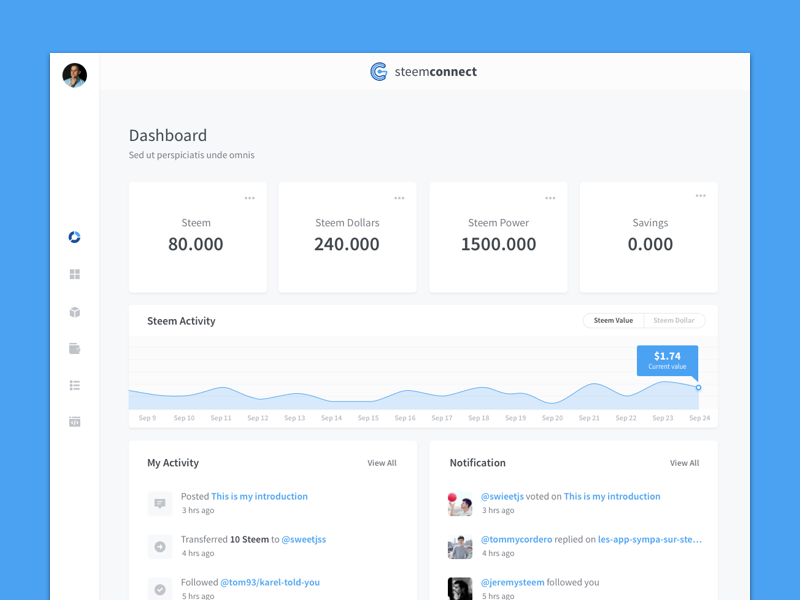
Task: Open the wallet icon in sidebar
Action: pos(74,348)
